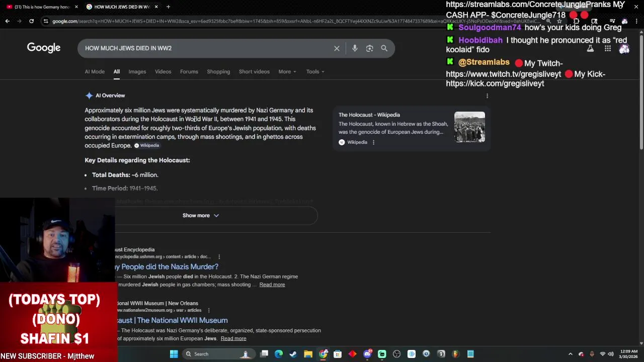The image size is (644, 362).
Task: Expand AI Overview with Show more
Action: coord(201,215)
